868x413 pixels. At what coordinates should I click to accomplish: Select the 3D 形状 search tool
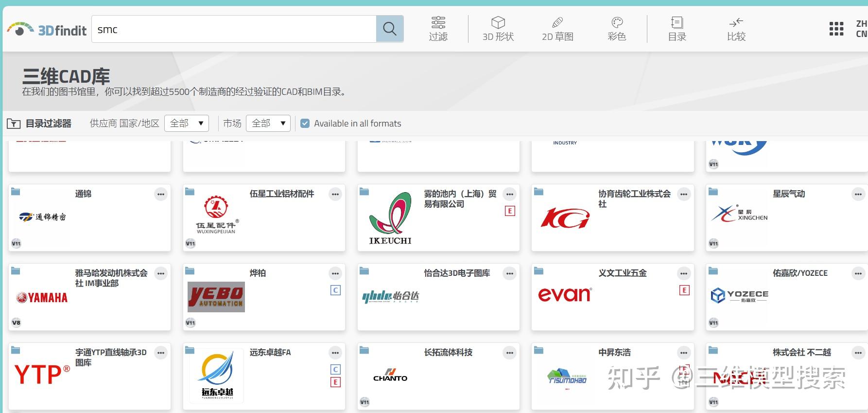pyautogui.click(x=498, y=29)
